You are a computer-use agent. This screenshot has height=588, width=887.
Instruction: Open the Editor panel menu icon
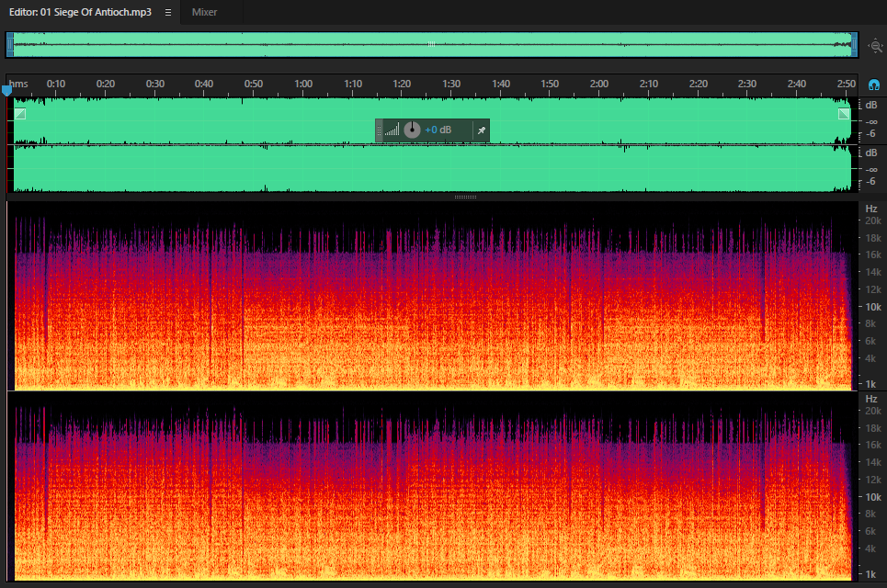pyautogui.click(x=168, y=13)
